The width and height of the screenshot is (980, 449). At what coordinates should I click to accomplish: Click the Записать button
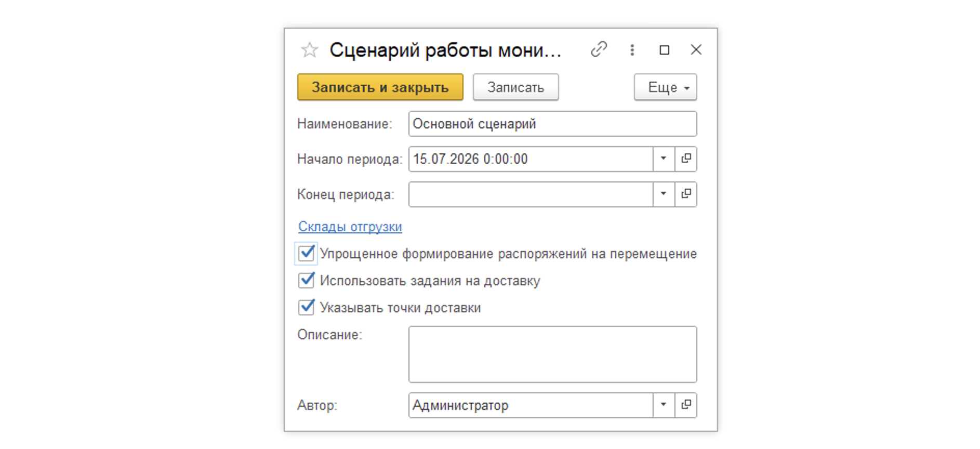515,87
